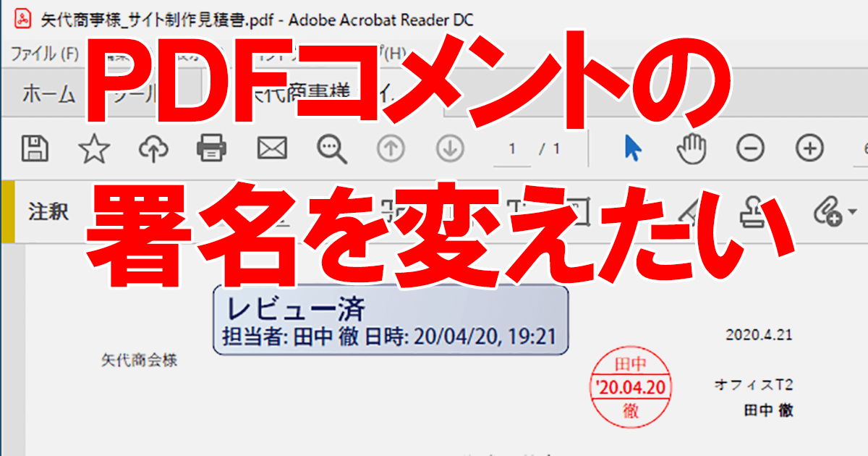Activate the hand pan tool

[x=691, y=148]
